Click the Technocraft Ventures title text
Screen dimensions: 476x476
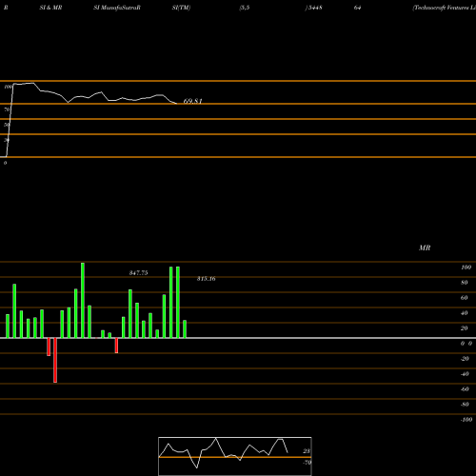pos(445,8)
